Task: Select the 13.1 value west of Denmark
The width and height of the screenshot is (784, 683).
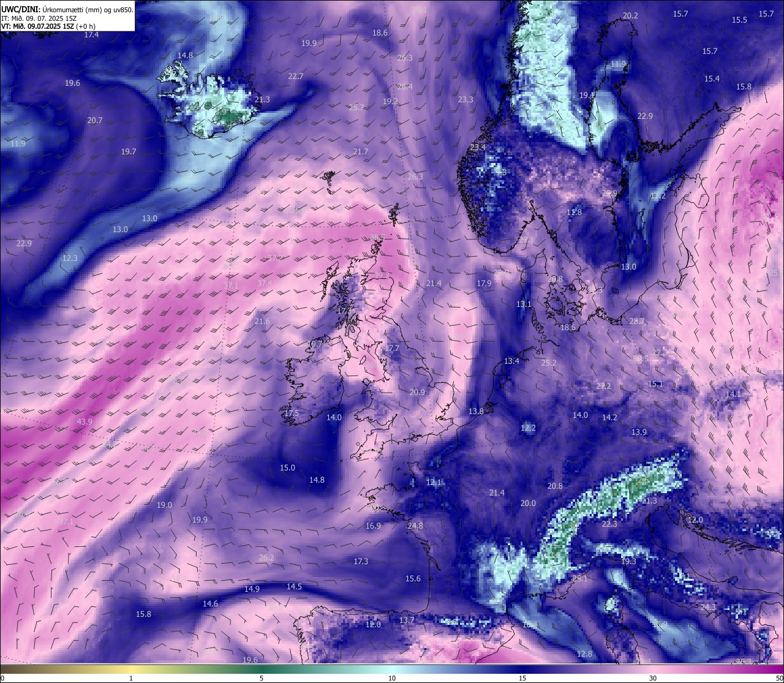Action: (x=524, y=304)
